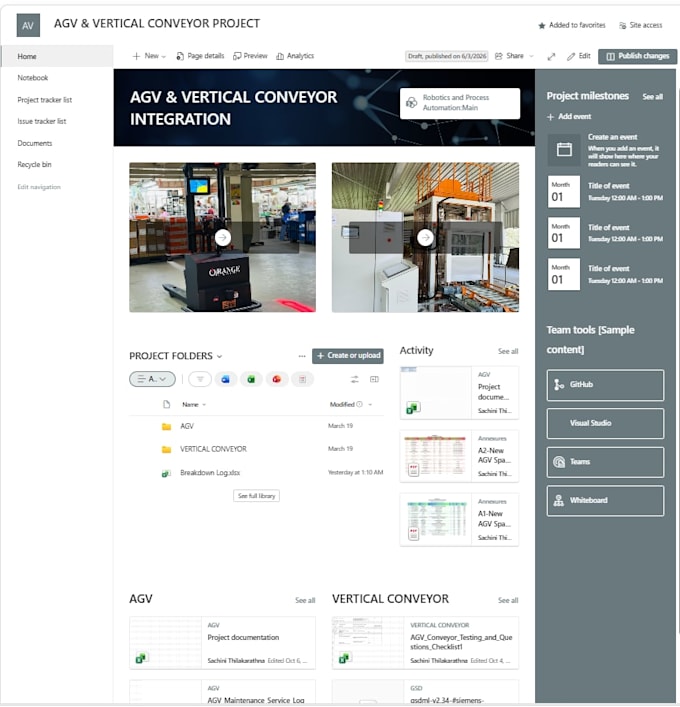Open Issue tracker list
Image resolution: width=680 pixels, height=707 pixels.
42,121
